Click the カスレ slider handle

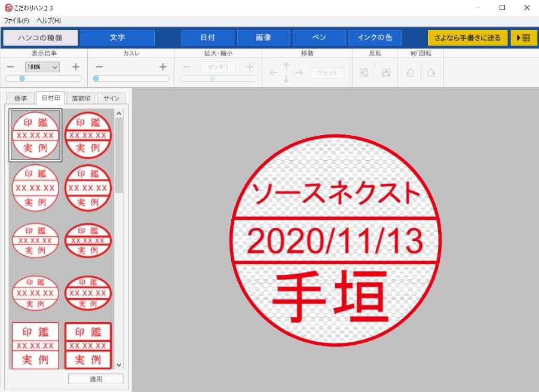pos(96,78)
